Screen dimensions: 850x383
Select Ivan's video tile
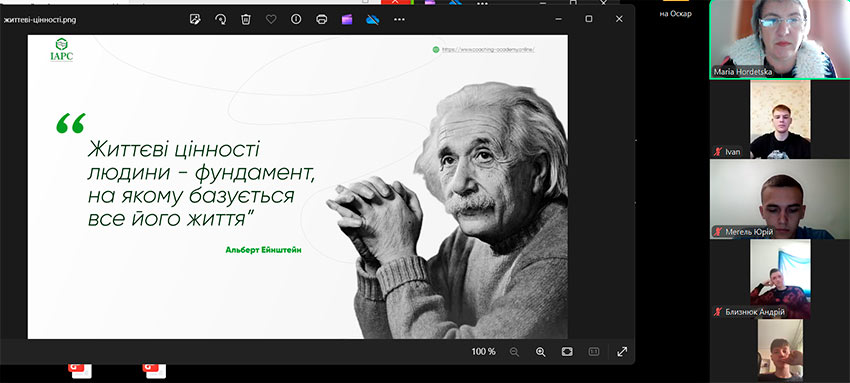coord(780,119)
